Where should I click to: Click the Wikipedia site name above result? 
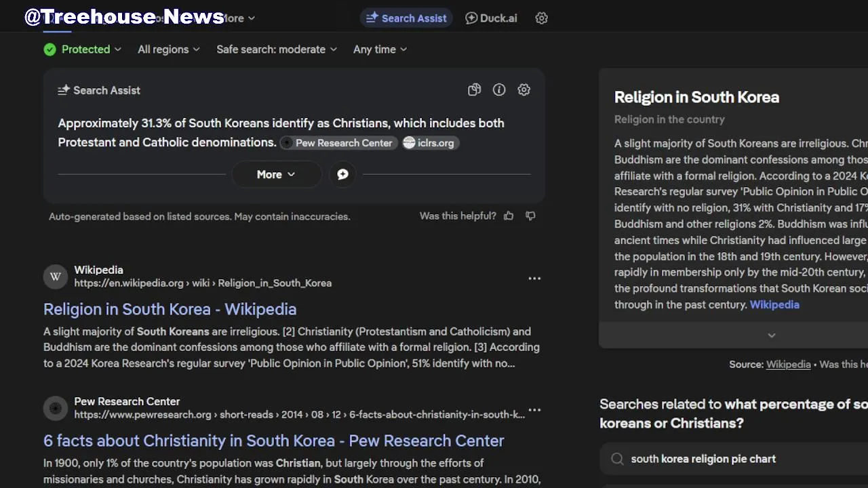point(98,270)
